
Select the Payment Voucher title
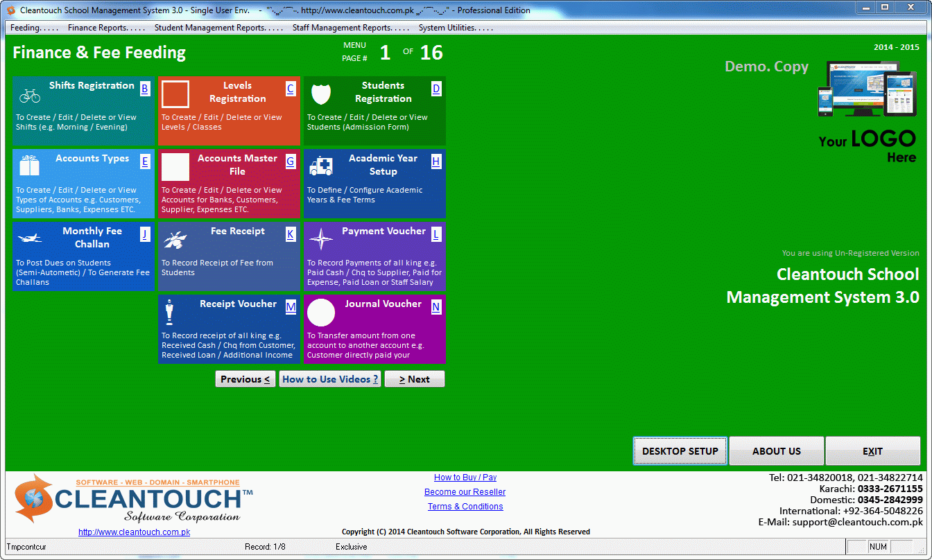point(383,231)
